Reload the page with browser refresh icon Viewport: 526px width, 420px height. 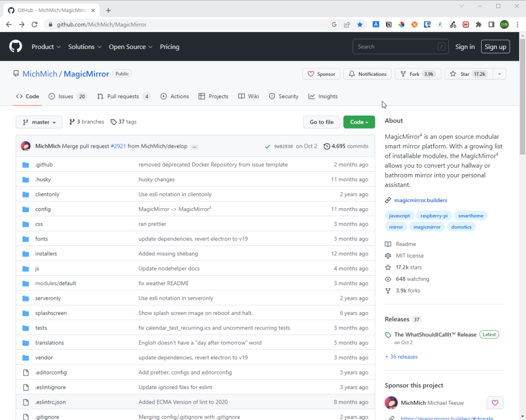pyautogui.click(x=34, y=25)
